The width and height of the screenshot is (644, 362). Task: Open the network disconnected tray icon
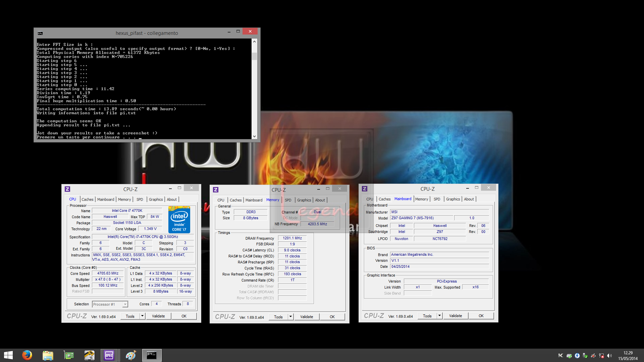[601, 356]
